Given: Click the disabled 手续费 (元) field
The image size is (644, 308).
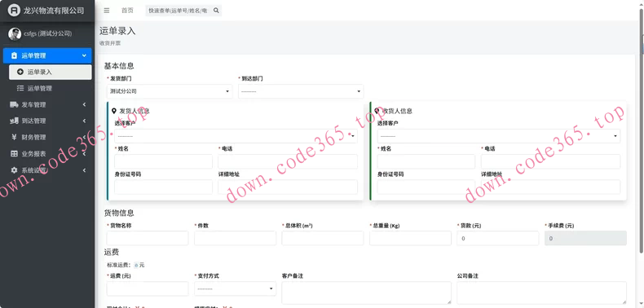Looking at the screenshot, I should [585, 238].
